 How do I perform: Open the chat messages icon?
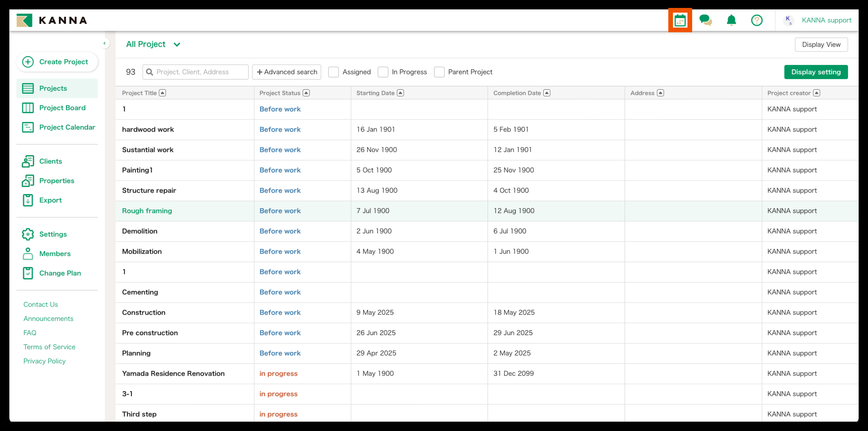coord(705,20)
